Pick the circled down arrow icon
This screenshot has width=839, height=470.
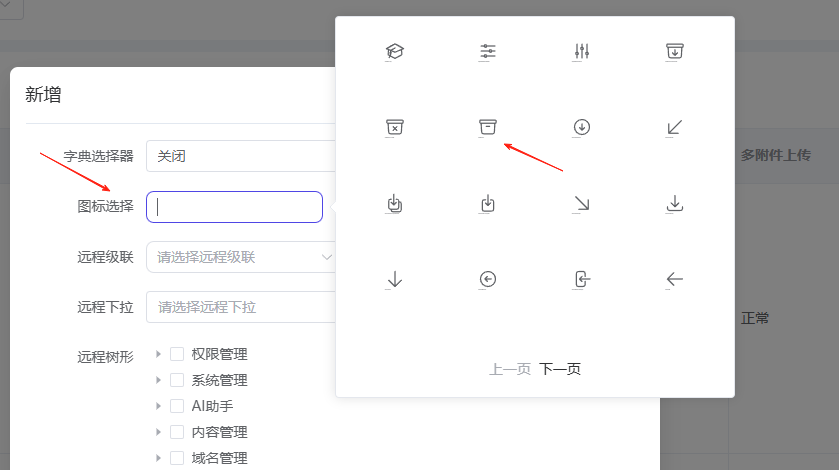pyautogui.click(x=582, y=127)
